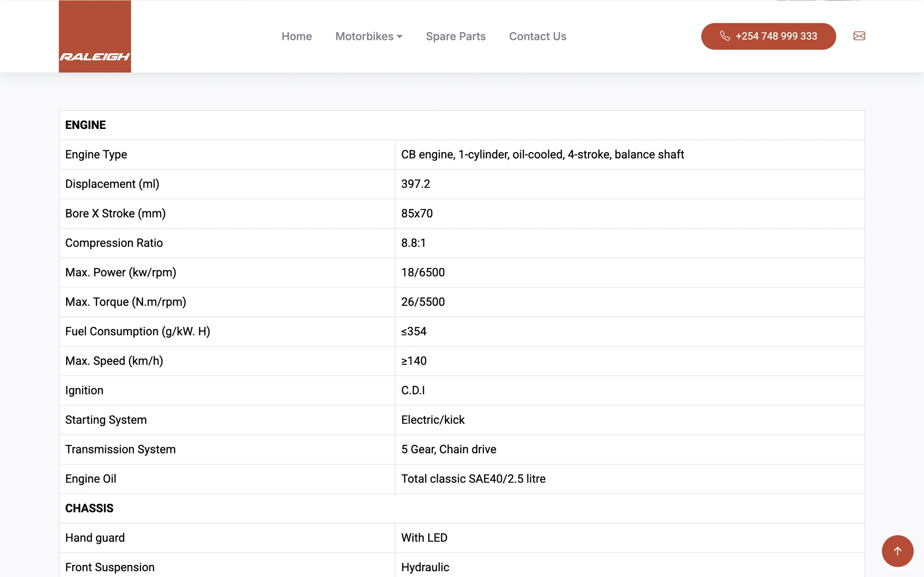
Task: Click the Compression Ratio label
Action: click(x=114, y=243)
